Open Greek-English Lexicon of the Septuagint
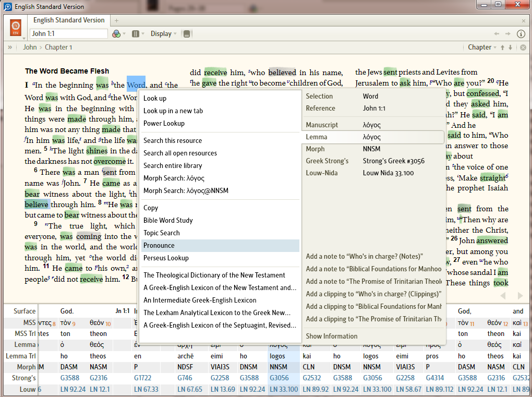 coord(220,326)
